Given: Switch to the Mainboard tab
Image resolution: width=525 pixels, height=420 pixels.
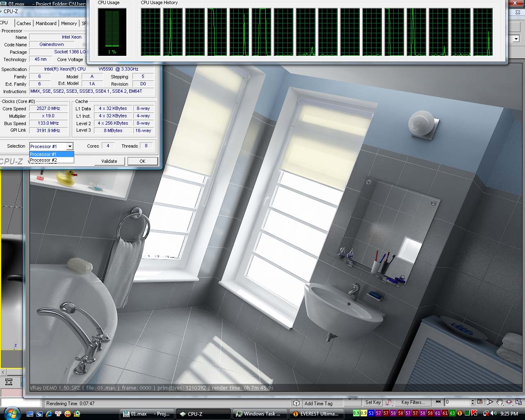Looking at the screenshot, I should pyautogui.click(x=46, y=23).
